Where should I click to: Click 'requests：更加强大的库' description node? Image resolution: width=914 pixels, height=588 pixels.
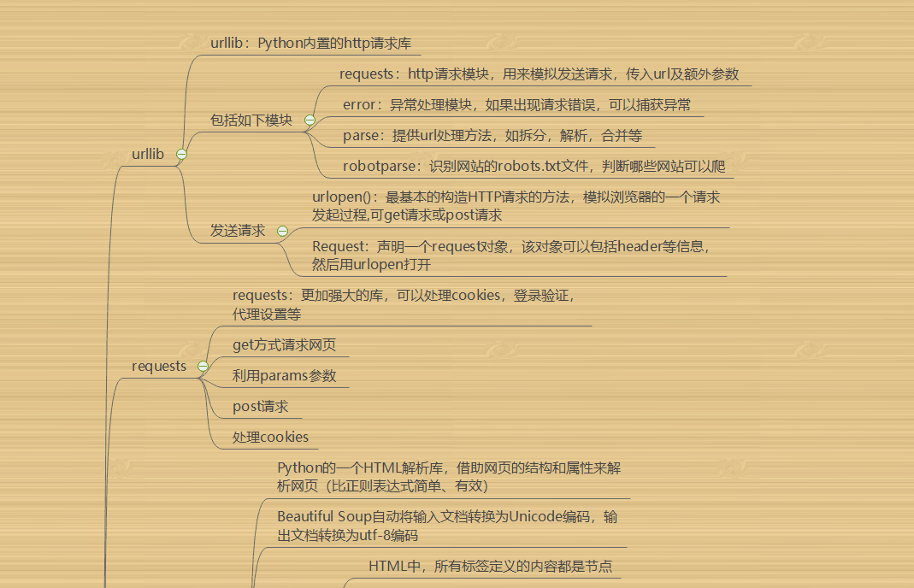pos(404,305)
